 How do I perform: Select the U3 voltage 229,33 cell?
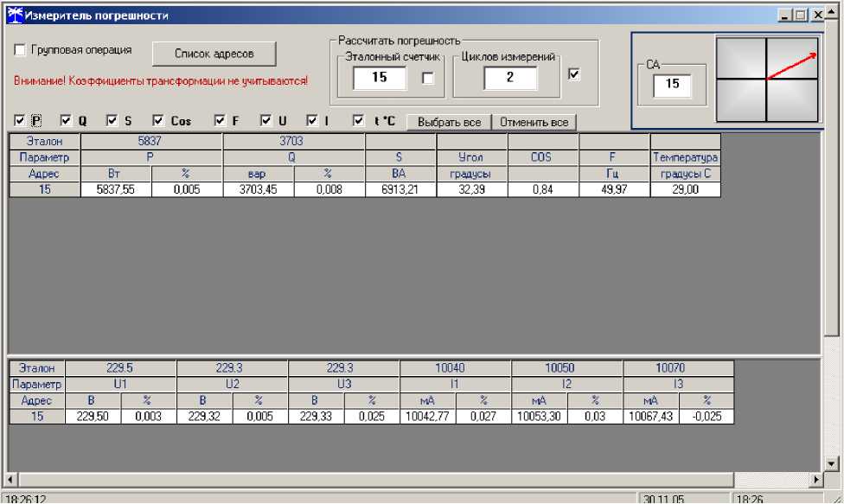(316, 417)
